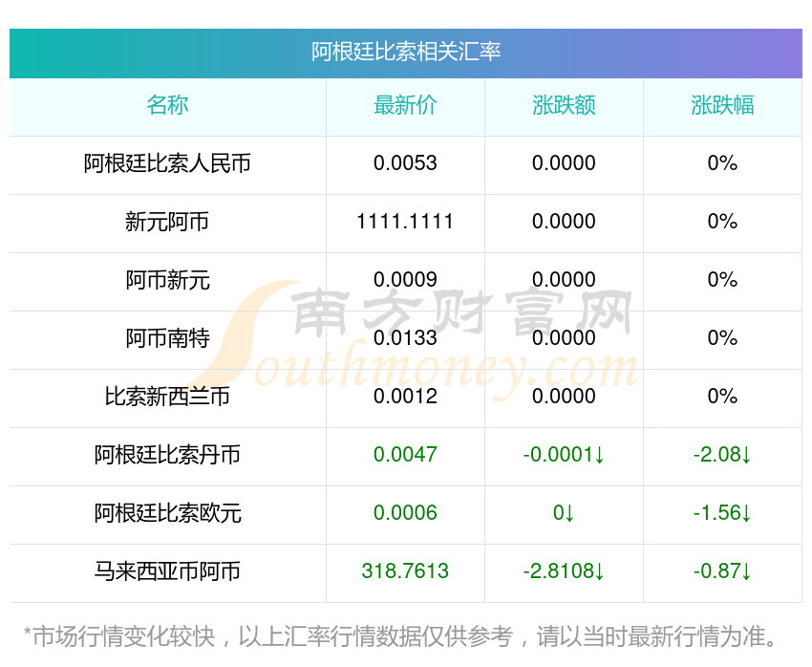Viewport: 812px width, 667px height.
Task: Select the row name 阿根廷比索欧元
Action: tap(167, 513)
